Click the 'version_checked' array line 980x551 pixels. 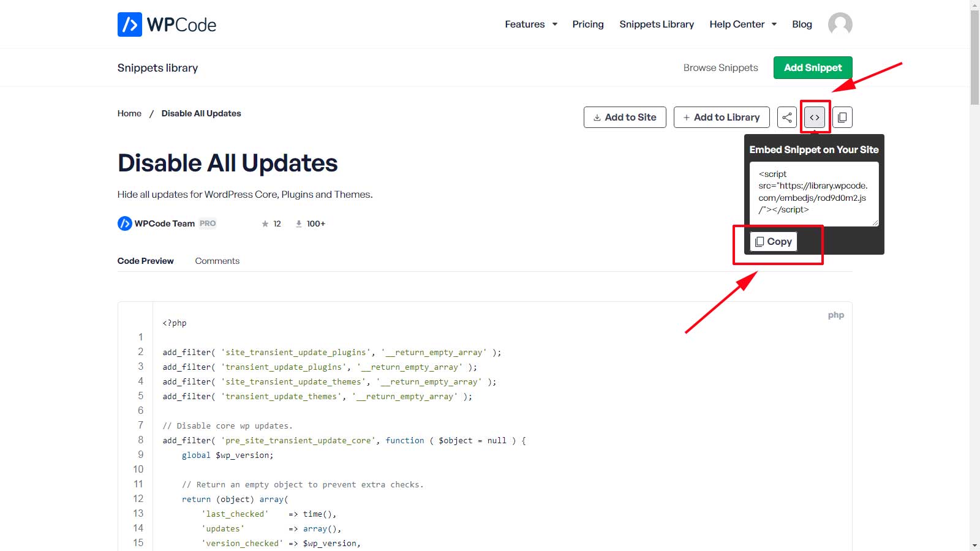281,544
